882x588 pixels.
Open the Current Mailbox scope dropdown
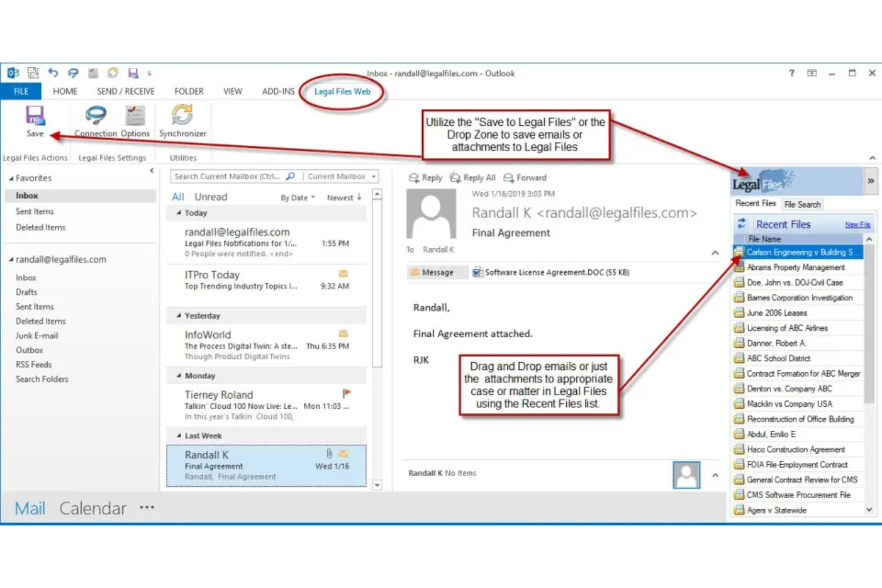pos(374,176)
